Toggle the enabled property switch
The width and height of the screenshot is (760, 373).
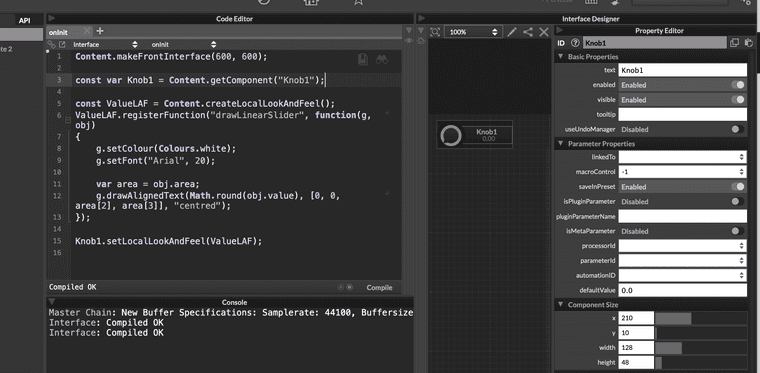(x=738, y=85)
